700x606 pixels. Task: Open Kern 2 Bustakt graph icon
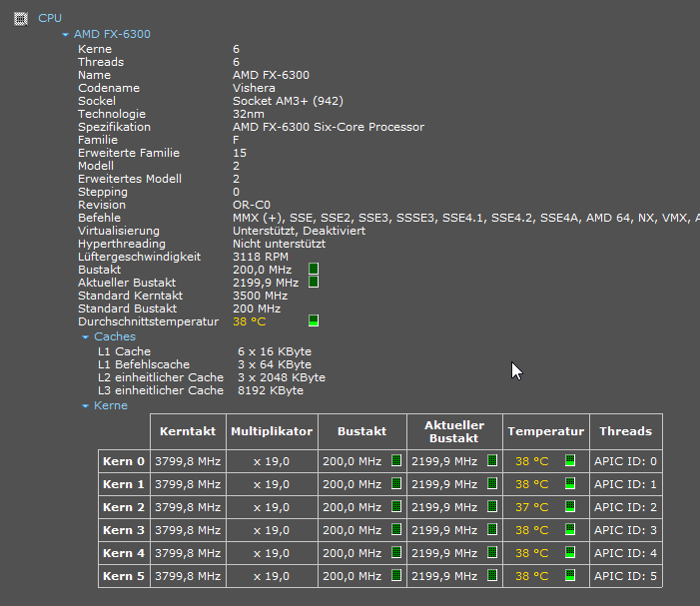tap(396, 506)
